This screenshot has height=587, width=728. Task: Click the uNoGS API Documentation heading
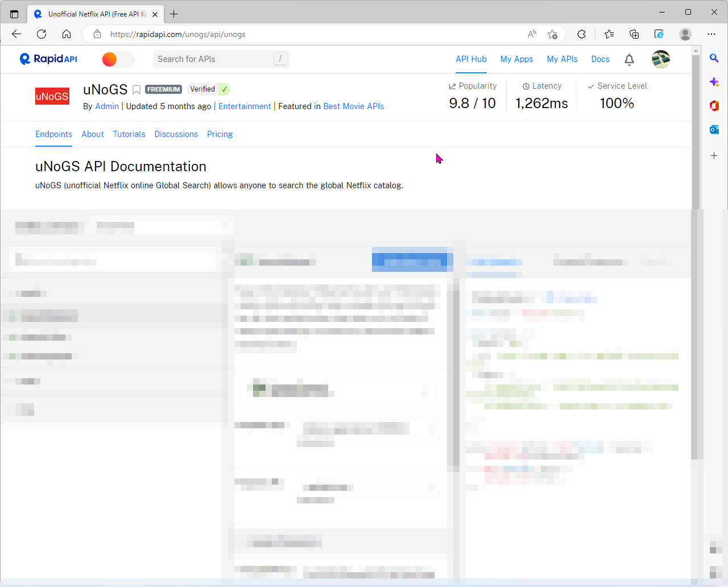[x=121, y=167]
